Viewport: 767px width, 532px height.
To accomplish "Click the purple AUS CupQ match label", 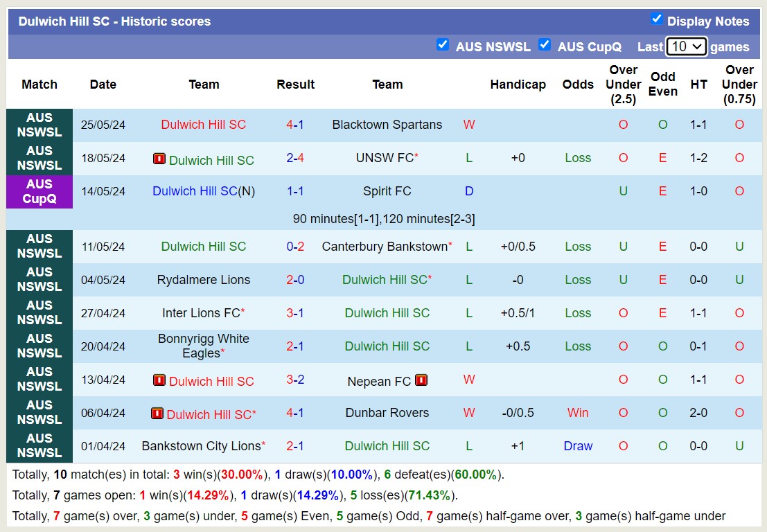I will tap(39, 191).
